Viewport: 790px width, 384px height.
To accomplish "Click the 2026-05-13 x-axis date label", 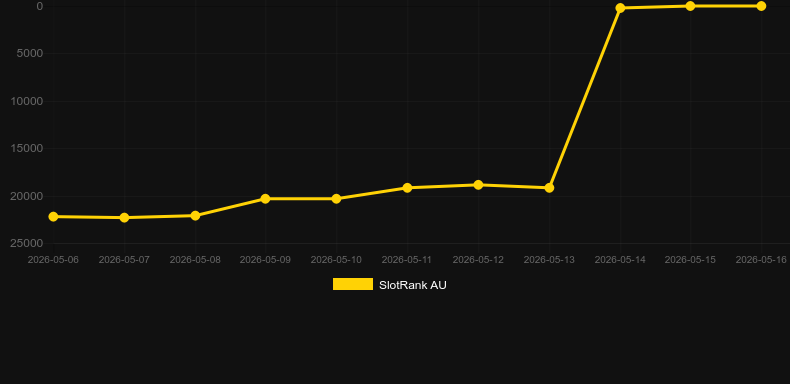I will 549,260.
